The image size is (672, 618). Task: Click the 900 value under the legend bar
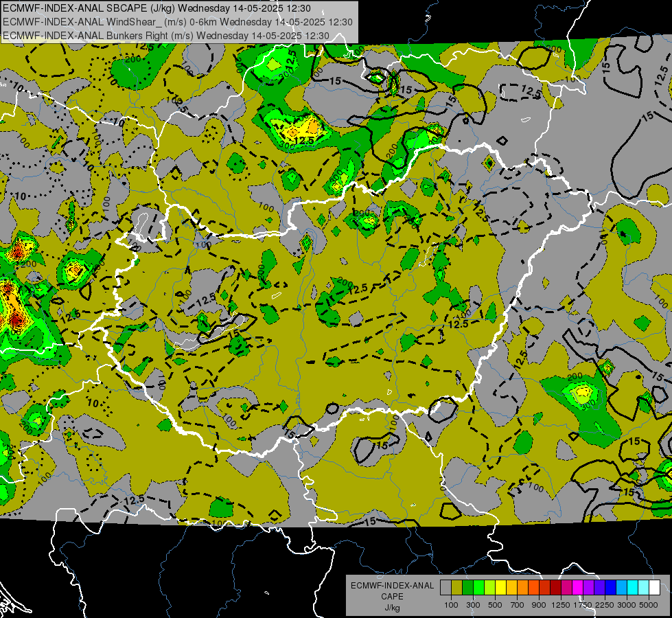tap(539, 605)
